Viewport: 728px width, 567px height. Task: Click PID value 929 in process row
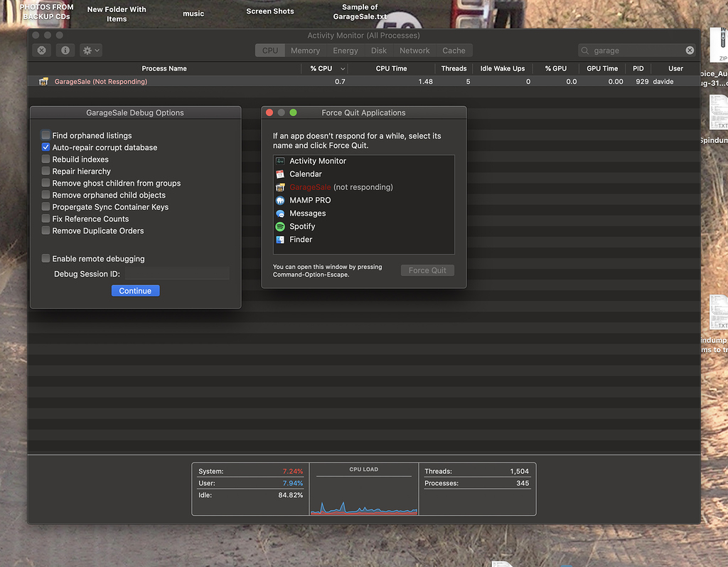pos(642,82)
